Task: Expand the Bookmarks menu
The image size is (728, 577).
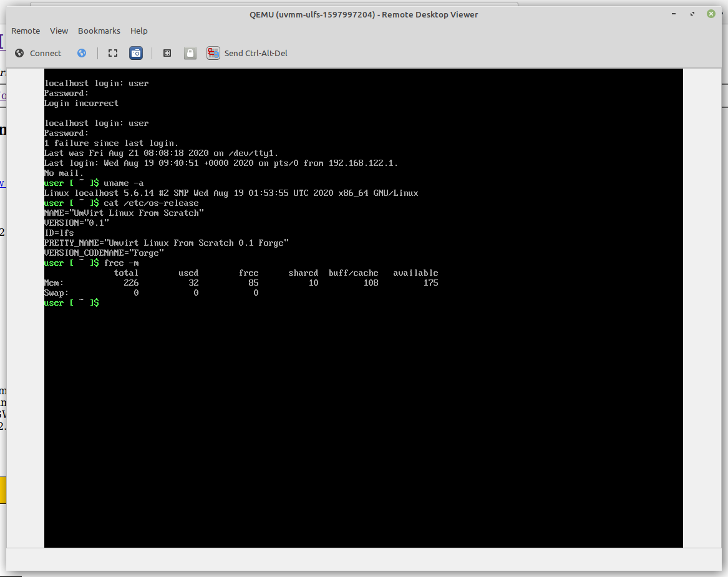Action: point(99,31)
